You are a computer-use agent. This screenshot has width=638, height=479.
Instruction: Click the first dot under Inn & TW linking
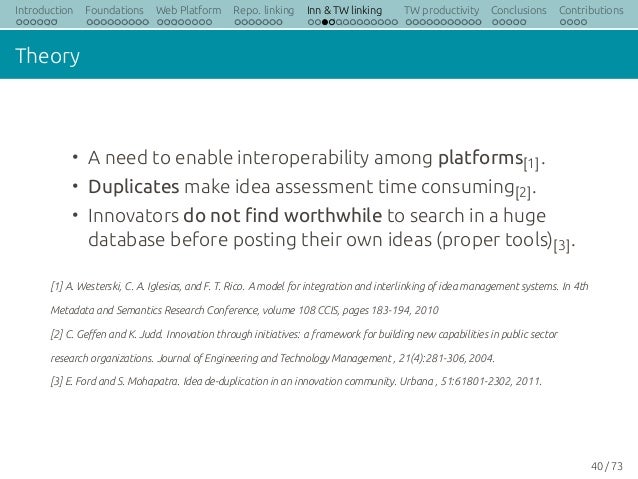coord(311,22)
